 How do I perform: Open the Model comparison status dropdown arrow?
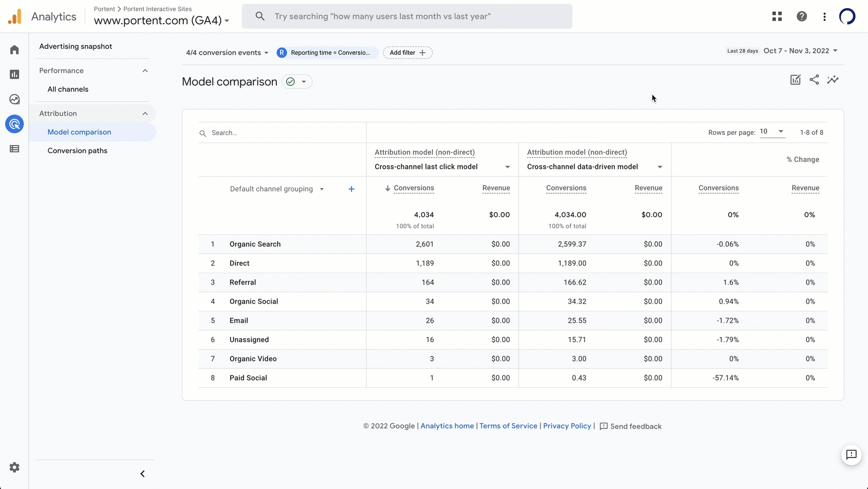pos(304,82)
